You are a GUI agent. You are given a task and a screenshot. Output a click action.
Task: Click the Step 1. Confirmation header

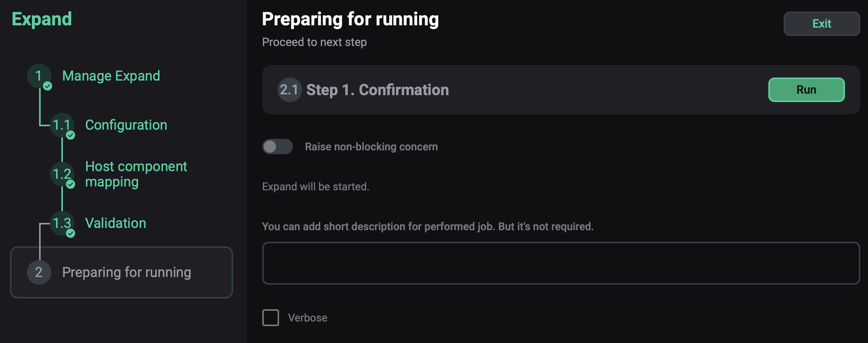(x=377, y=90)
